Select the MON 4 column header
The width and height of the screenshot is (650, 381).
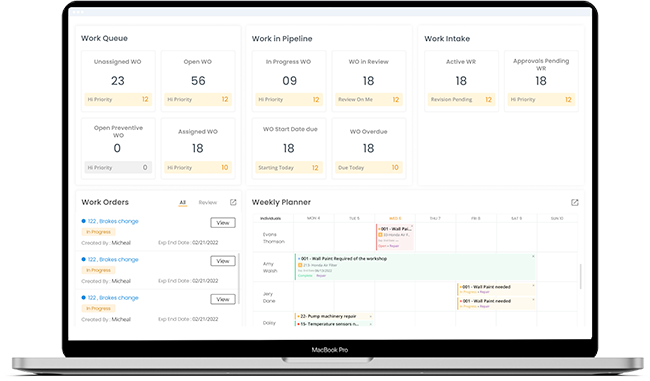coord(313,218)
